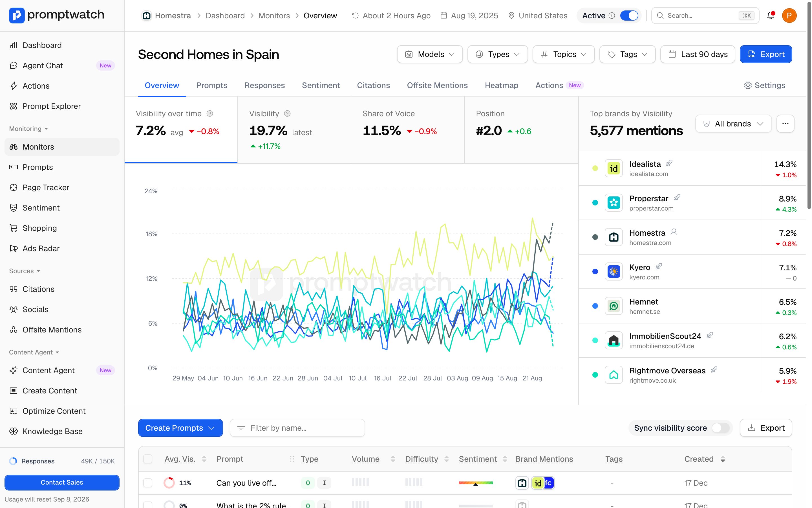The width and height of the screenshot is (812, 508).
Task: Go to Dashboard in the breadcrumb
Action: 225,16
